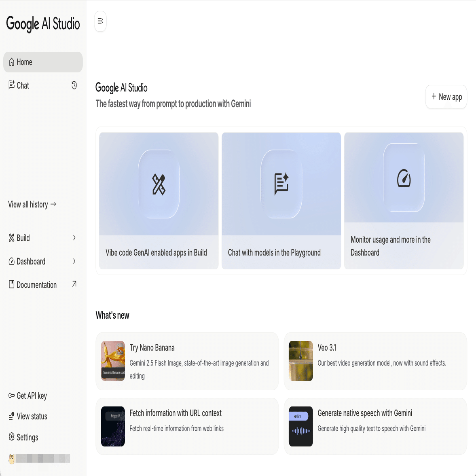Image resolution: width=476 pixels, height=476 pixels.
Task: Click the Get API key icon
Action: click(12, 396)
